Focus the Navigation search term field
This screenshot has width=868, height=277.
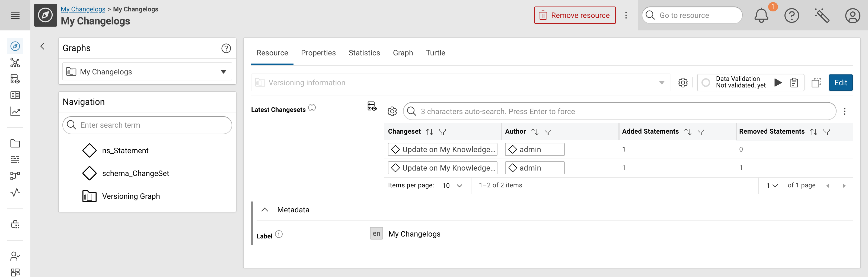(x=147, y=125)
